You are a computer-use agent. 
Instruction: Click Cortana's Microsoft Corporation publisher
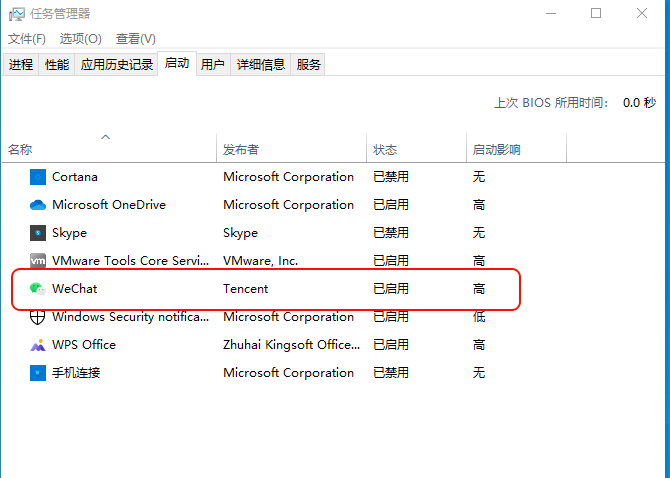pos(288,177)
